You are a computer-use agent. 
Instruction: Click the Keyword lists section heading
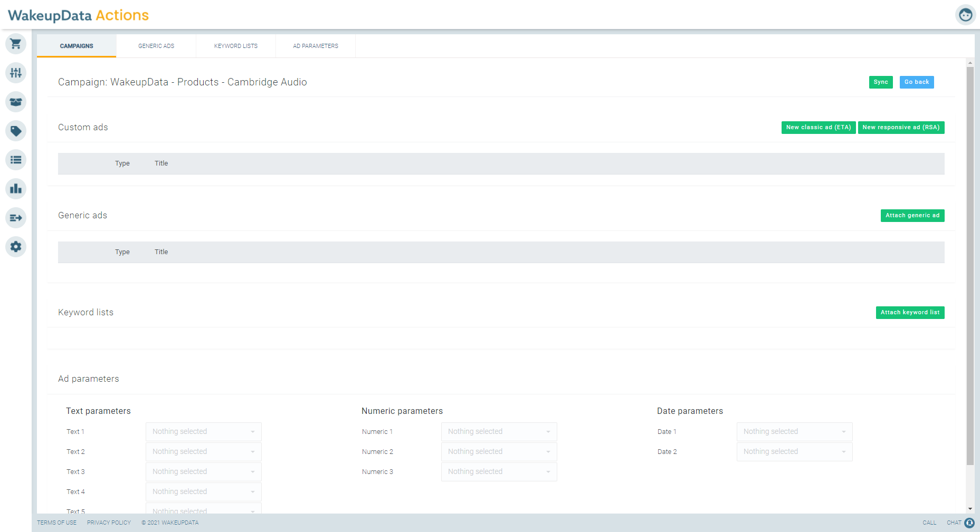(85, 312)
